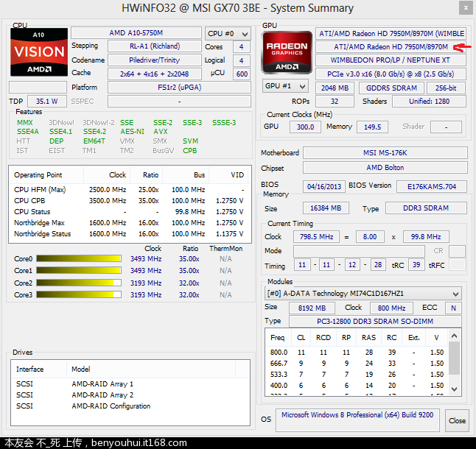Select the CPU HFM (Max) row
The image size is (476, 449).
[x=130, y=189]
